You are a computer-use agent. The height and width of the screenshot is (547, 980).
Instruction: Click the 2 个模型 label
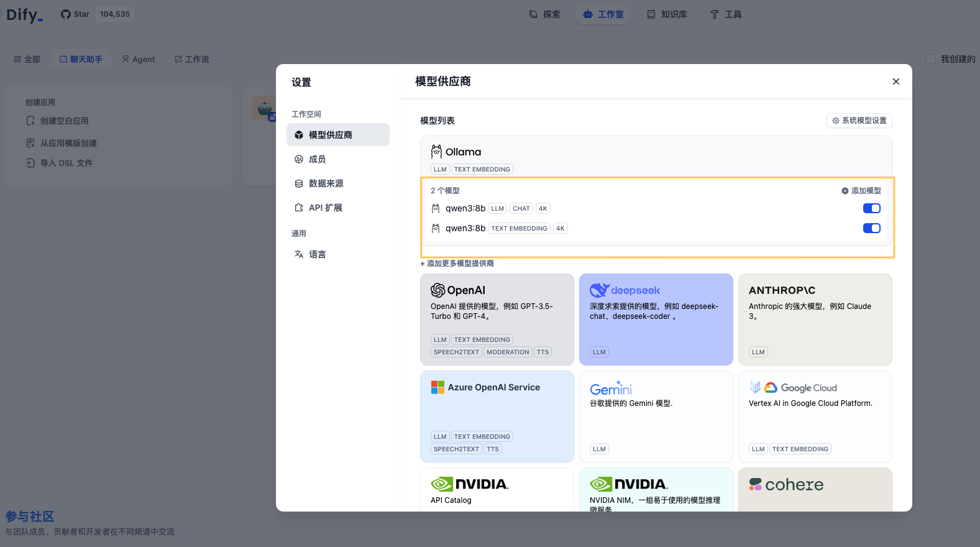click(445, 191)
